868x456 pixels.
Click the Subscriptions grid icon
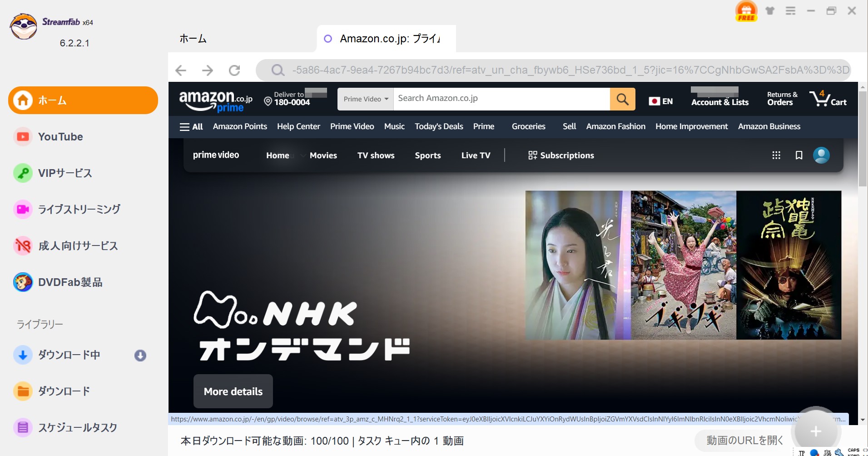[532, 155]
